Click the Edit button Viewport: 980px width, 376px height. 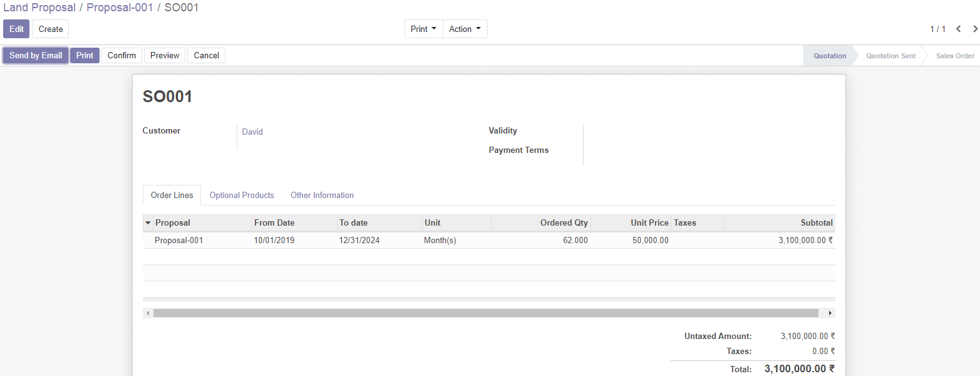[x=16, y=29]
